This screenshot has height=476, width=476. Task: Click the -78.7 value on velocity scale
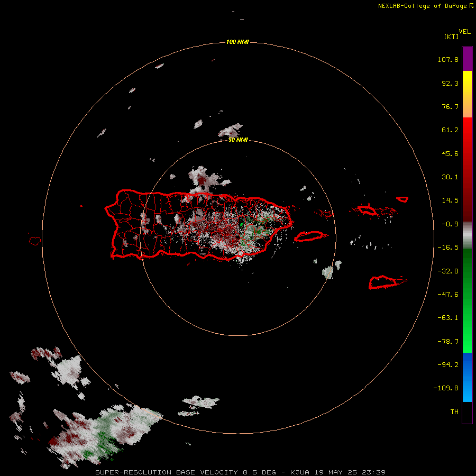448,342
